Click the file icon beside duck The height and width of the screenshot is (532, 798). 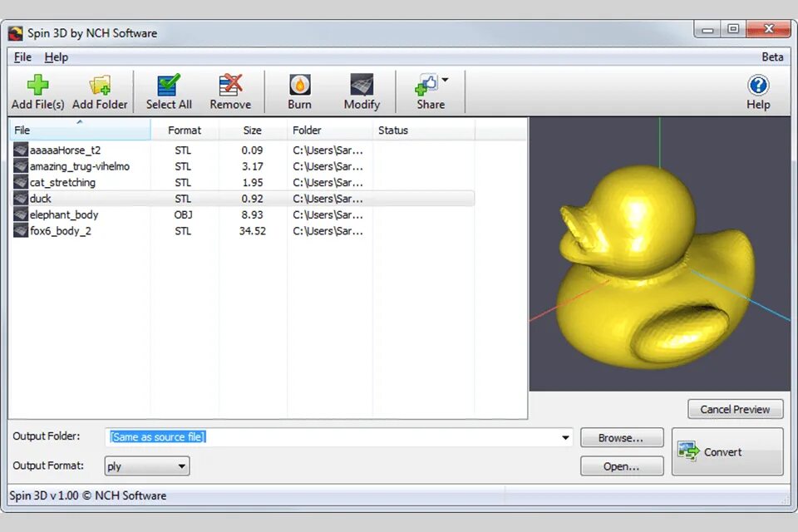(x=21, y=199)
